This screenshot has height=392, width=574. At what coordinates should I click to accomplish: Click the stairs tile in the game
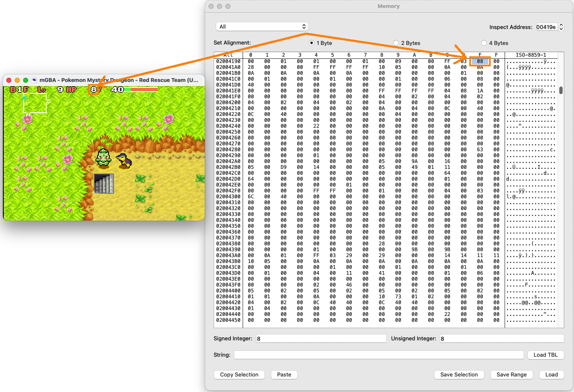click(104, 184)
